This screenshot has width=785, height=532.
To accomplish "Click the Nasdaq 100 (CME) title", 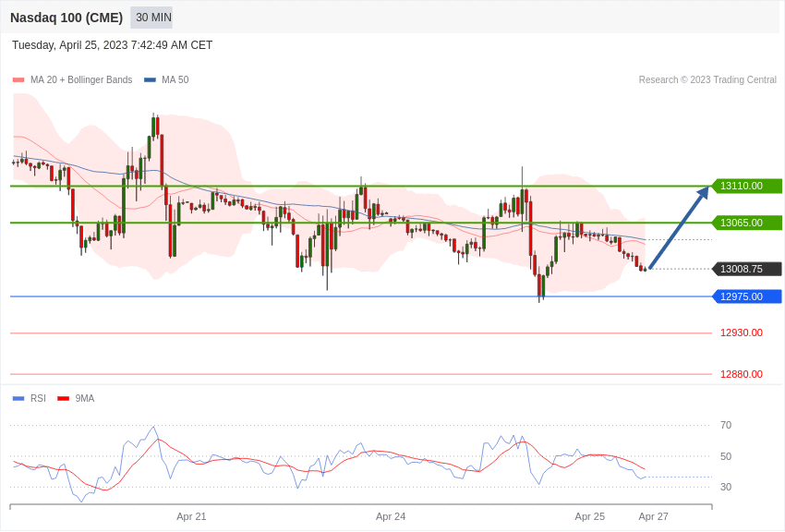I will 65,18.
